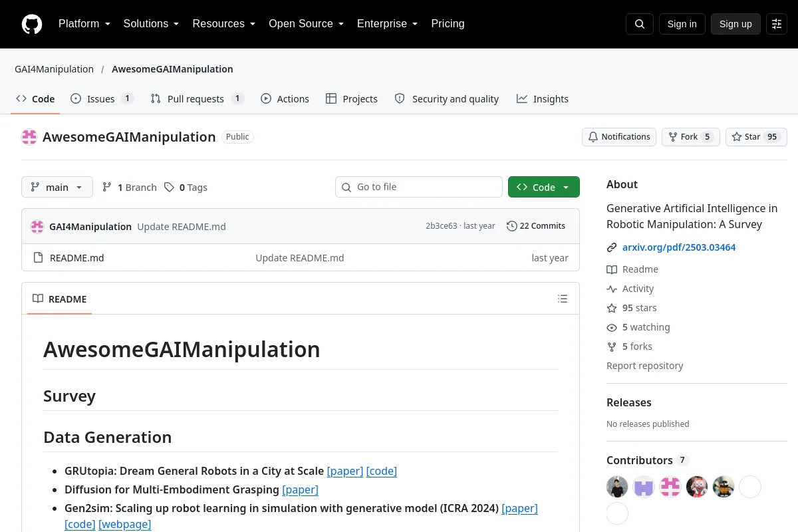Expand the Open Source menu
The width and height of the screenshot is (798, 532).
(307, 24)
